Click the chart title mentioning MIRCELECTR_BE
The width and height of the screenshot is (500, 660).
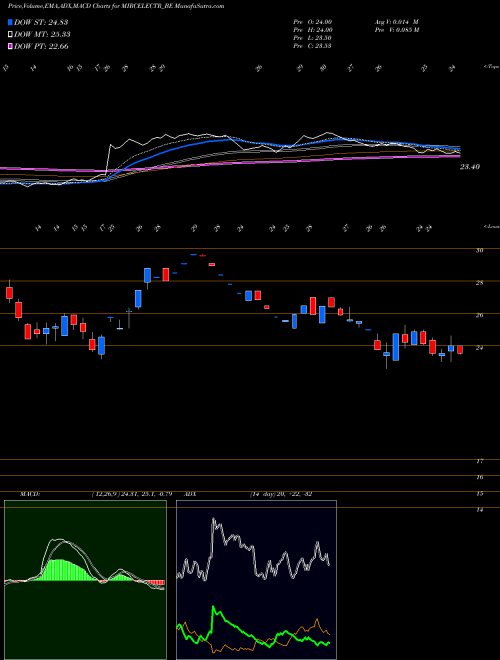point(116,6)
